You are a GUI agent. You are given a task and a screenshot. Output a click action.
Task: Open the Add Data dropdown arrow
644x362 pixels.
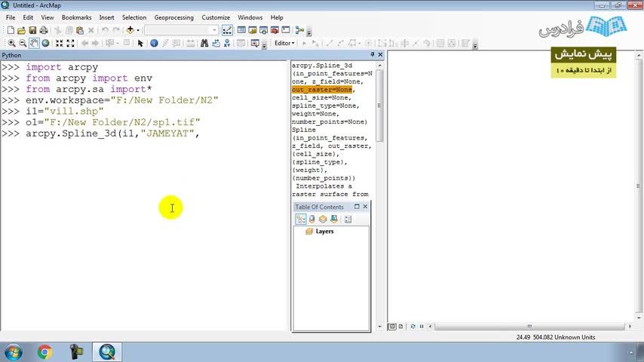[138, 30]
